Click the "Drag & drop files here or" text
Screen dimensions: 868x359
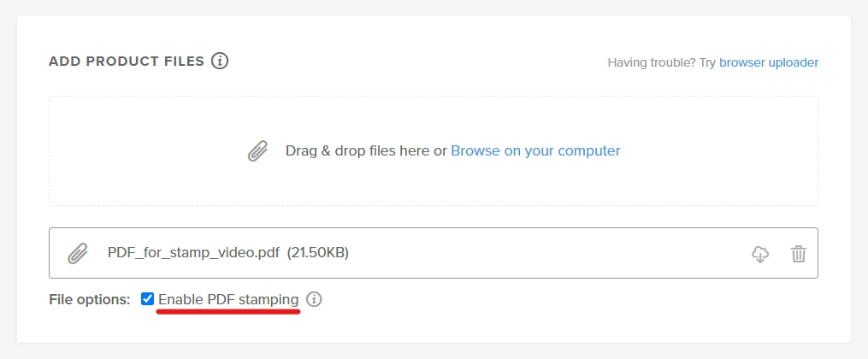[366, 150]
